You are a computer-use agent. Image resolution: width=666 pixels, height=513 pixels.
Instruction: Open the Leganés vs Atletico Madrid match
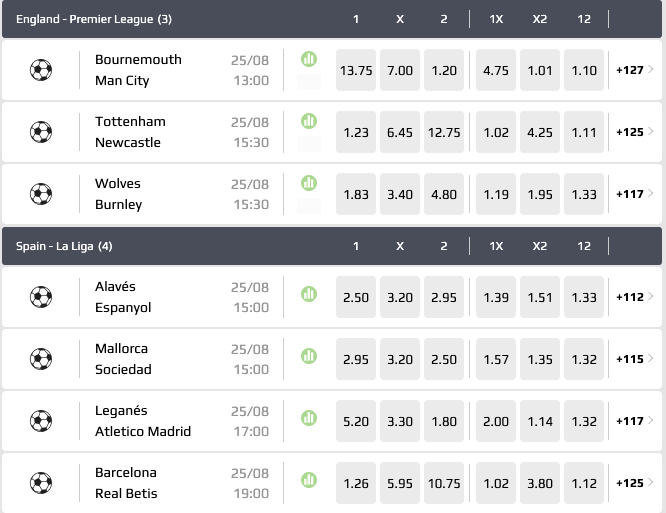click(143, 421)
